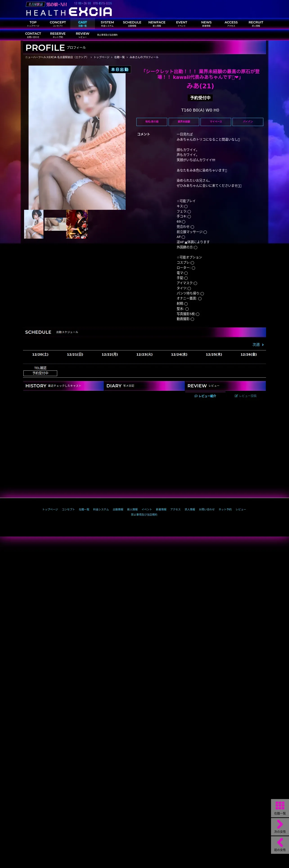Image resolution: width=289 pixels, height=868 pixels.
Task: Click the phone number 070-8515-3226 in header
Action: 103,3
